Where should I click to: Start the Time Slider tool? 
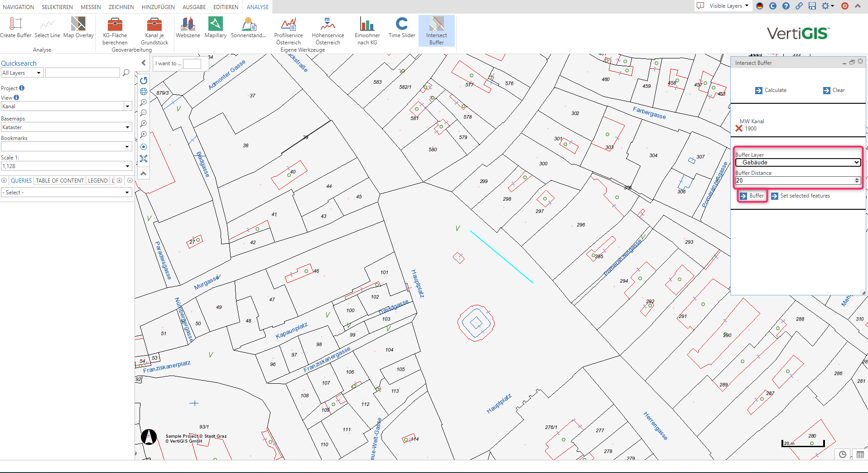tap(401, 27)
